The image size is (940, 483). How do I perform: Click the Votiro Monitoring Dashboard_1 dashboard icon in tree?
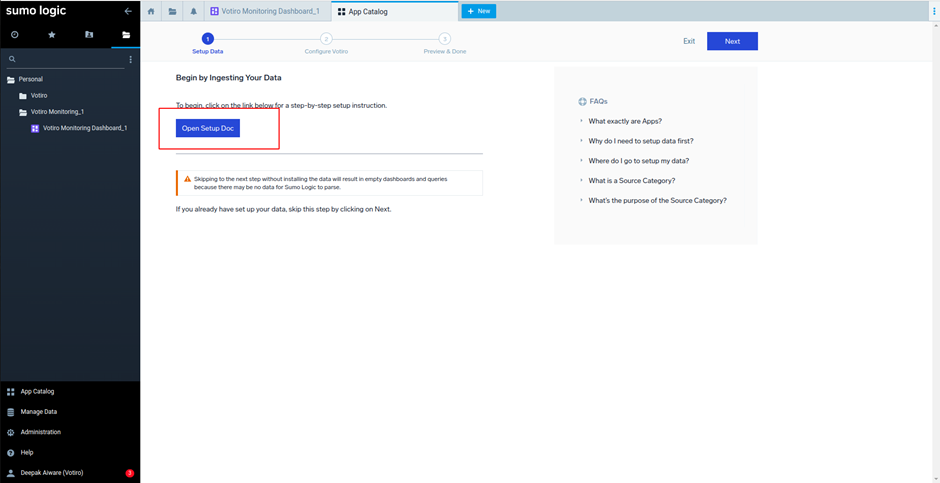pyautogui.click(x=35, y=128)
